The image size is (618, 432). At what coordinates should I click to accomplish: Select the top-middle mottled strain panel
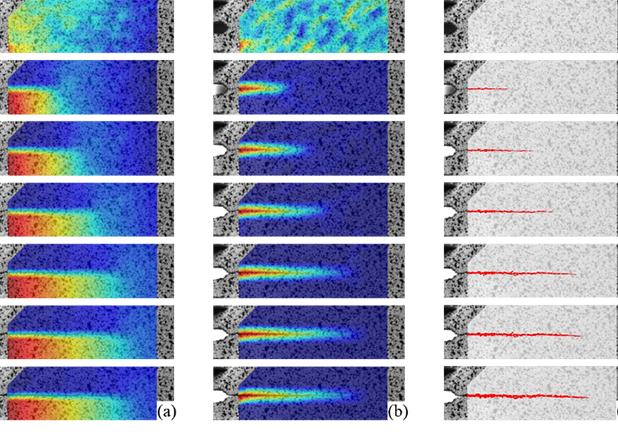[x=310, y=26]
